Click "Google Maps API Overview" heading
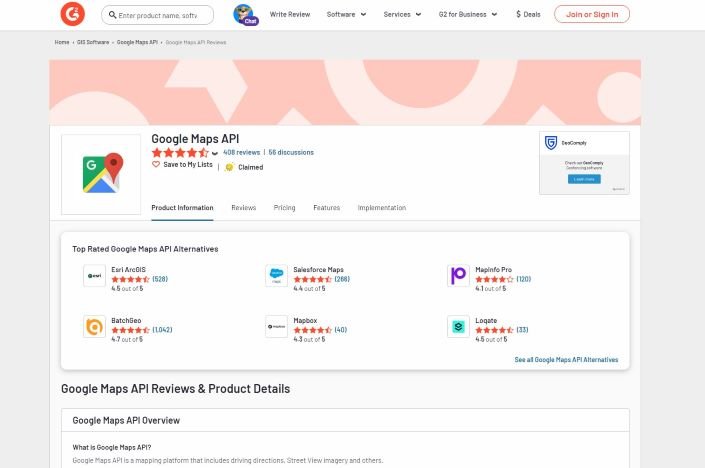This screenshot has width=705, height=468. (x=126, y=420)
